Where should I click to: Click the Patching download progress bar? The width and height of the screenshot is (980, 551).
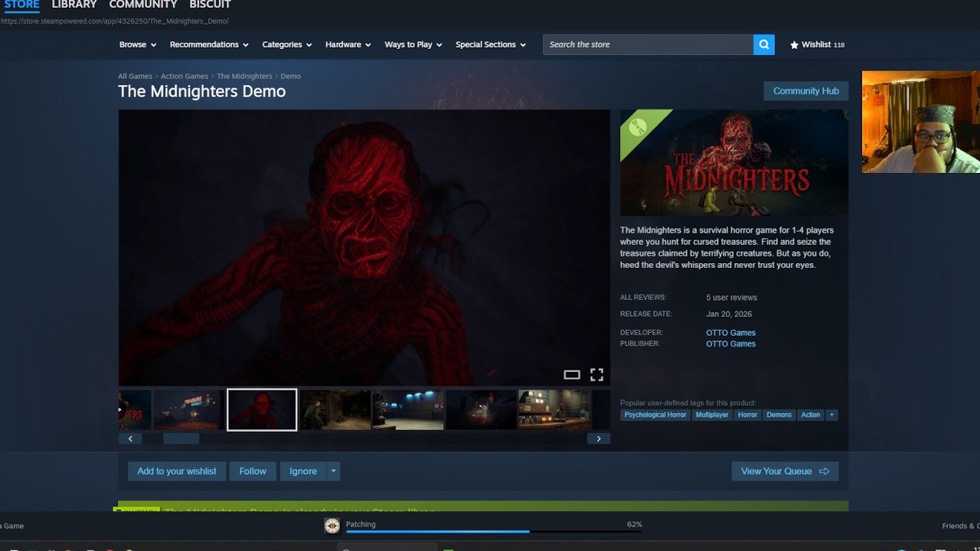[x=494, y=531]
